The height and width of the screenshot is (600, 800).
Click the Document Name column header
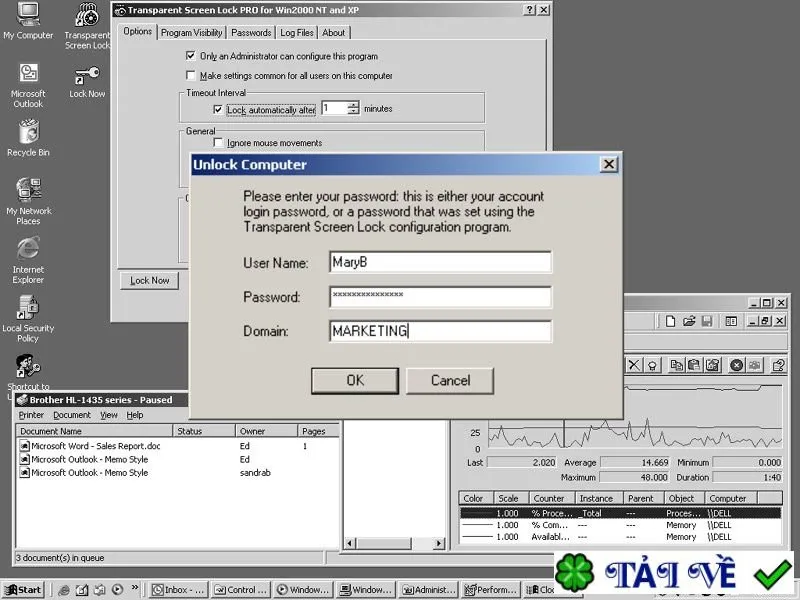tap(94, 431)
